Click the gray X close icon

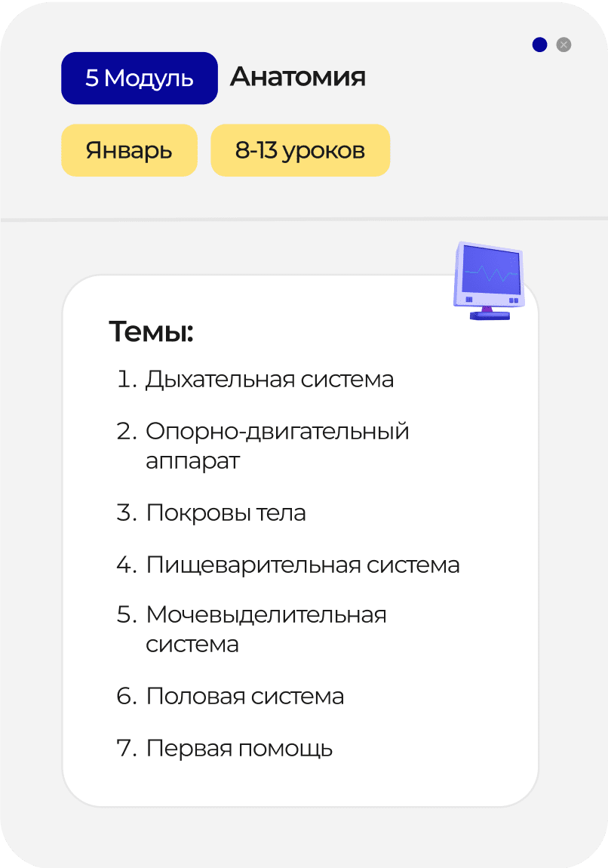(x=563, y=45)
